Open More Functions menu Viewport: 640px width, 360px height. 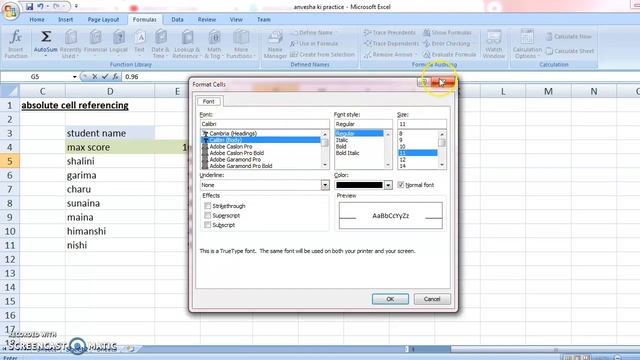(241, 44)
